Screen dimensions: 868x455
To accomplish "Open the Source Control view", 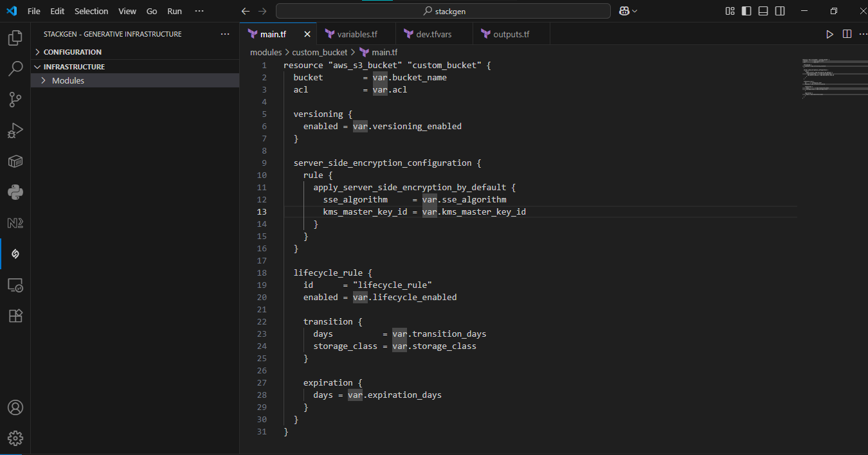I will click(15, 100).
